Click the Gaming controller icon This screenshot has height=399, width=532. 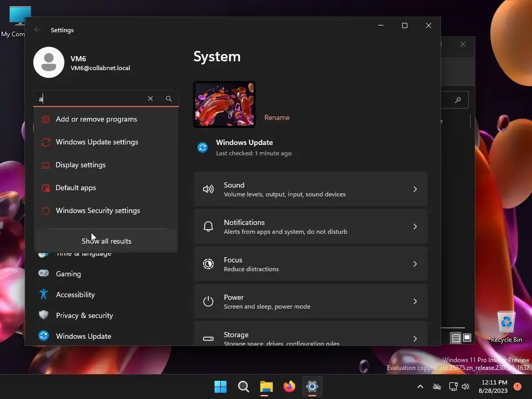pyautogui.click(x=44, y=273)
